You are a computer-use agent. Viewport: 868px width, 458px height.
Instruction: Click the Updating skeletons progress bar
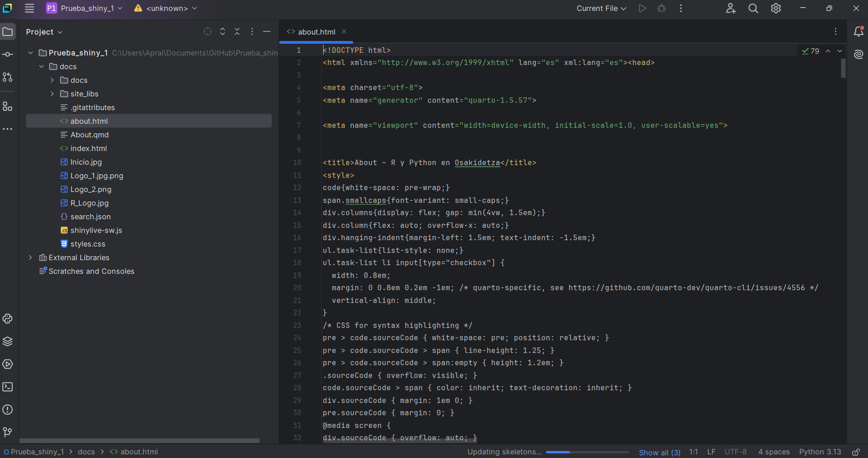pos(587,452)
